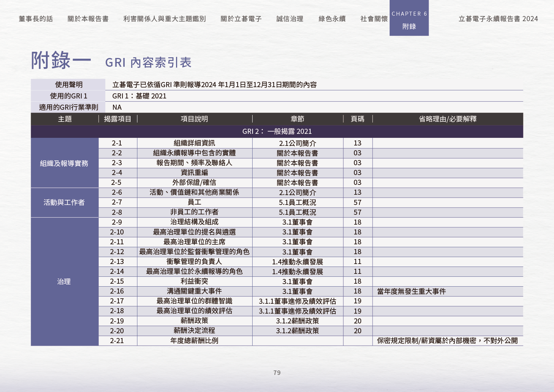This screenshot has width=554, height=392.
Task: Click disclosure number 2-1
Action: pyautogui.click(x=117, y=143)
